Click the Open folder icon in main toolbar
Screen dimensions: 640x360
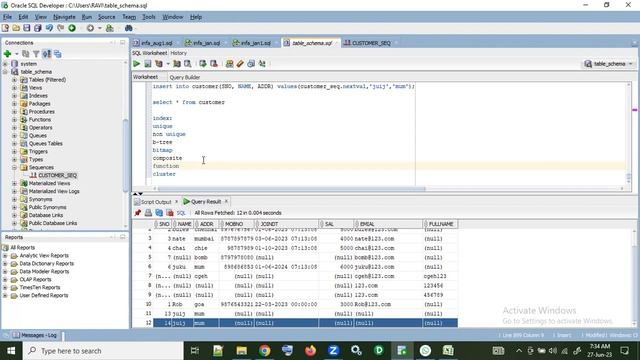click(x=16, y=28)
